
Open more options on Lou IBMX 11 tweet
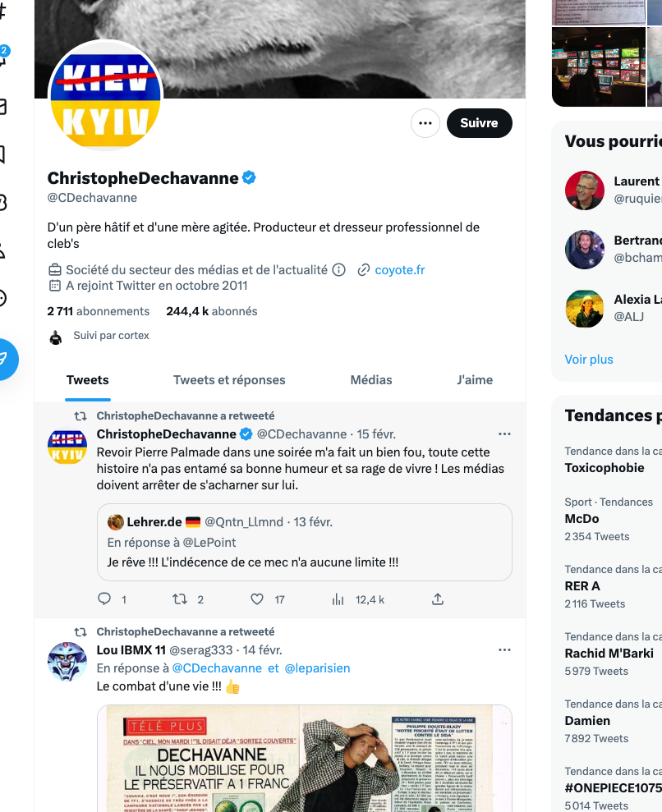coord(504,650)
